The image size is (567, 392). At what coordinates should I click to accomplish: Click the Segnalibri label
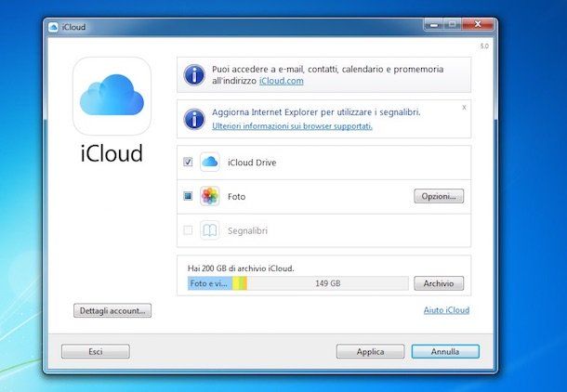coord(247,230)
